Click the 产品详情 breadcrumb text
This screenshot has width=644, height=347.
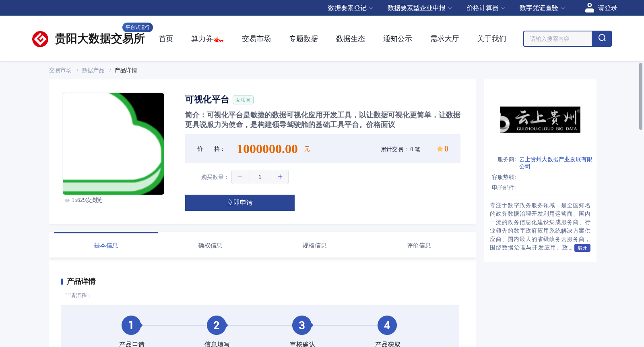point(126,71)
